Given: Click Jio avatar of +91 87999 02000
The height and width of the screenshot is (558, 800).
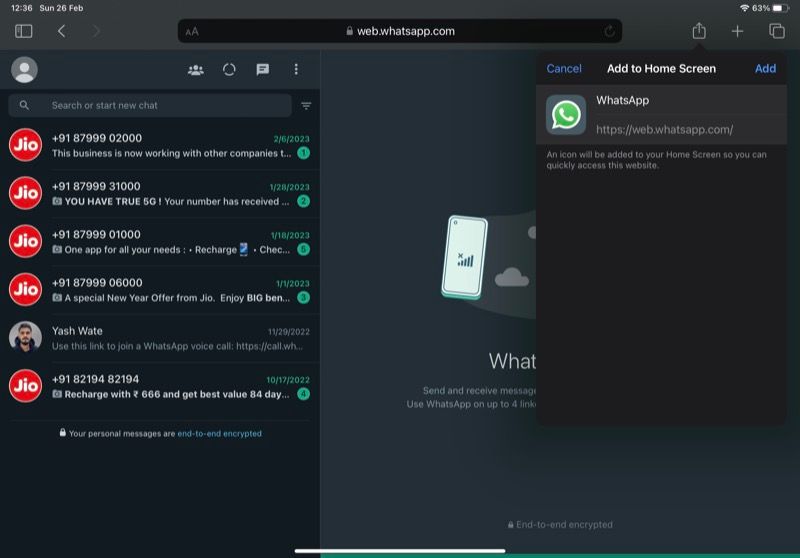Looking at the screenshot, I should [25, 145].
